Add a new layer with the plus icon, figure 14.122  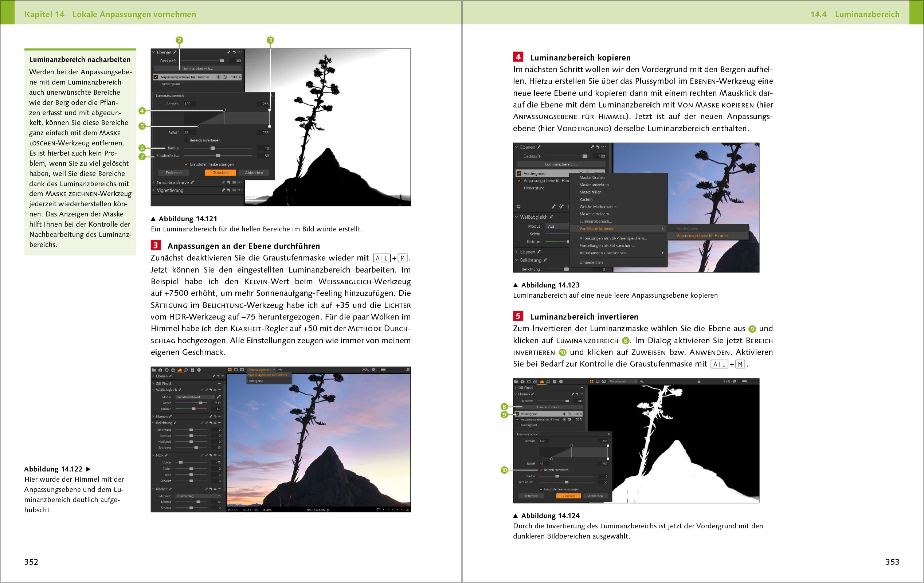280,370
